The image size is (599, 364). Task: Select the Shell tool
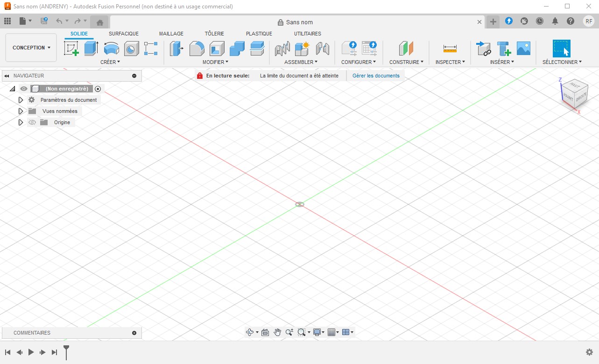click(x=217, y=49)
